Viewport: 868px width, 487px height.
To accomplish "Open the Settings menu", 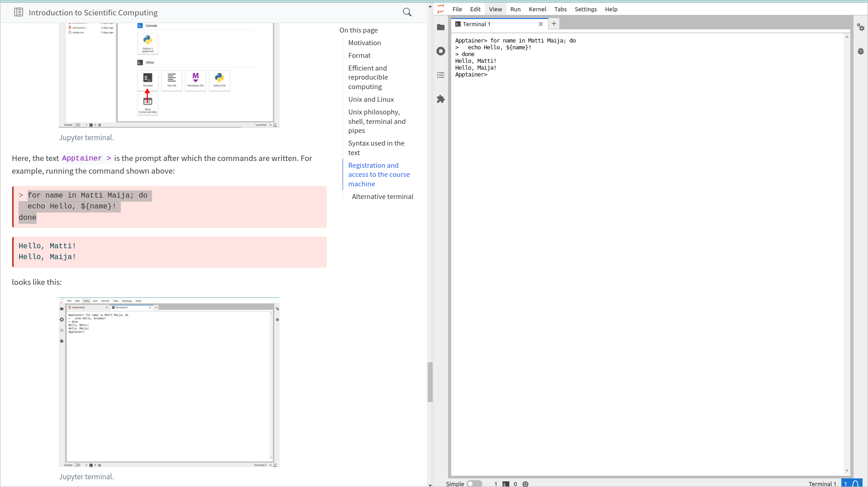I will point(586,9).
